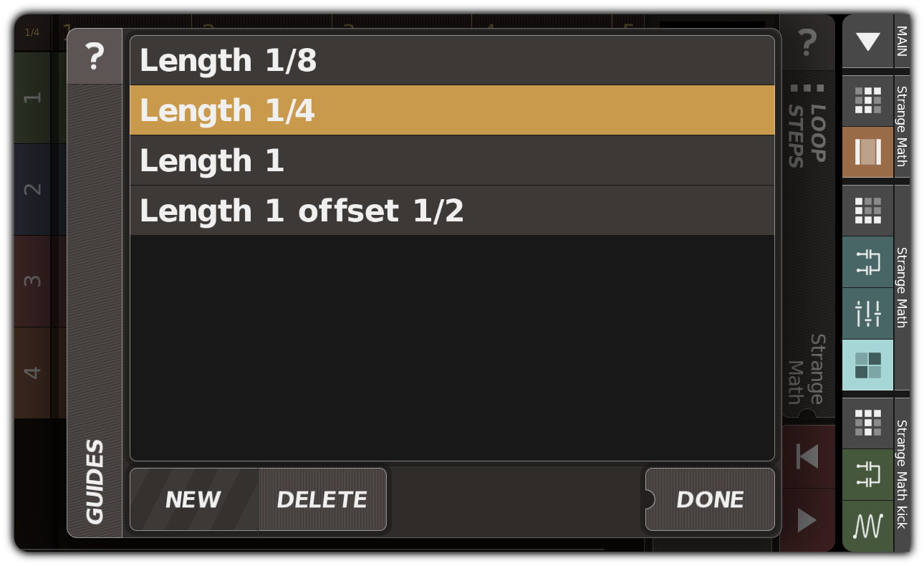Click the skip-to-start playback button
This screenshot has width=924, height=566.
[x=808, y=457]
